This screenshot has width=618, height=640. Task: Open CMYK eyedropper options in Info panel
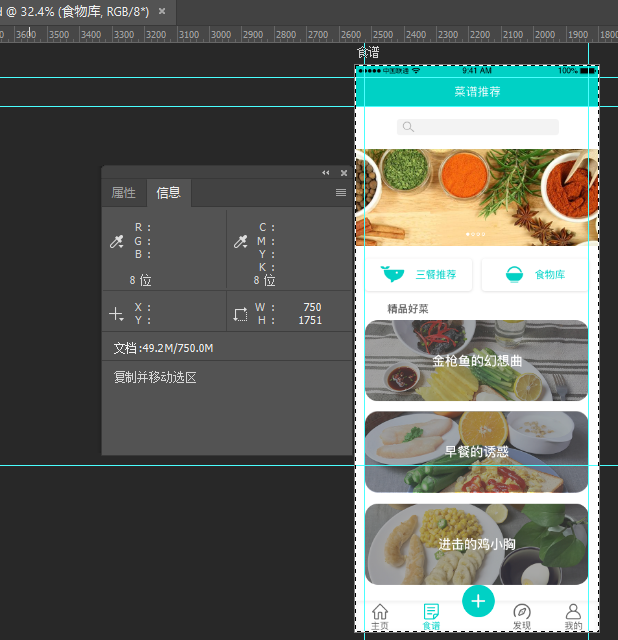(x=241, y=242)
